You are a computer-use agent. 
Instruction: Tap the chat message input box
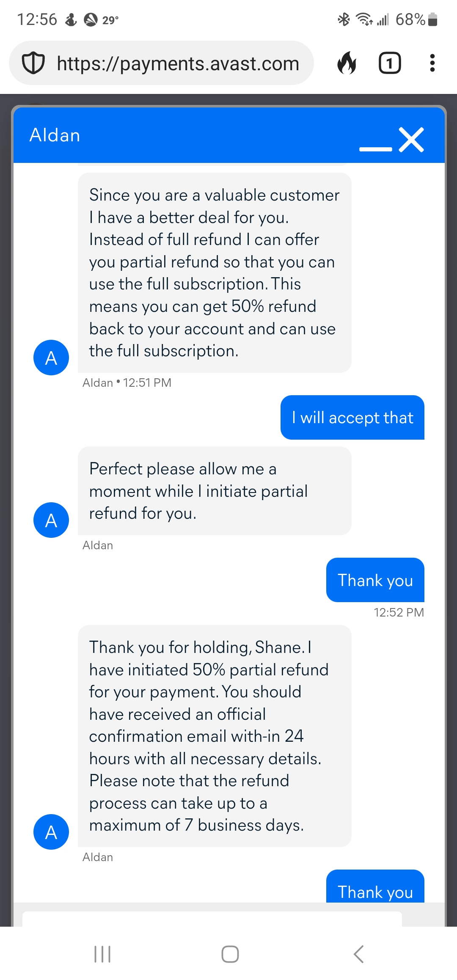[212, 918]
